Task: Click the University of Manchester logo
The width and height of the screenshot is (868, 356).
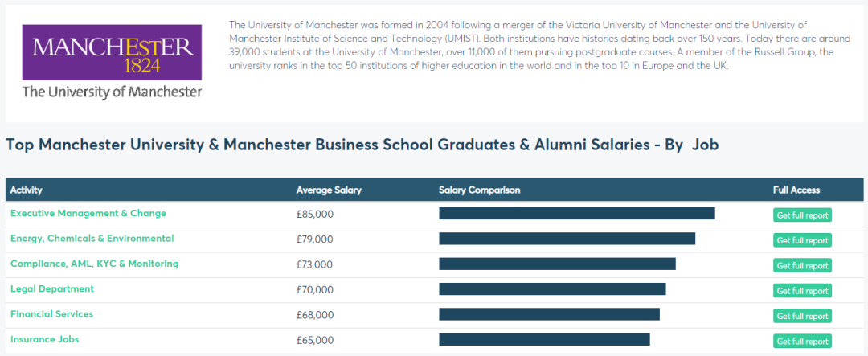Action: click(112, 61)
